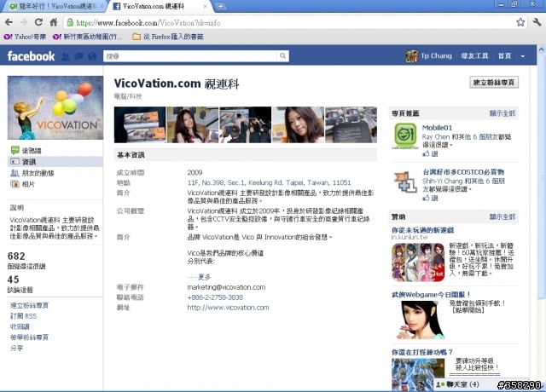546x392 pixels.
Task: Click the browser back arrow
Action: [9, 23]
